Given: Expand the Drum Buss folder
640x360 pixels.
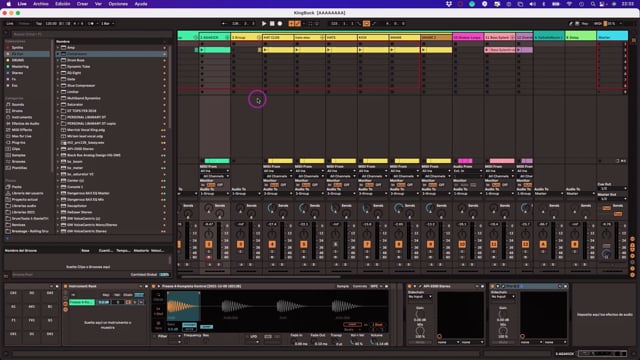Looking at the screenshot, I should pyautogui.click(x=58, y=60).
